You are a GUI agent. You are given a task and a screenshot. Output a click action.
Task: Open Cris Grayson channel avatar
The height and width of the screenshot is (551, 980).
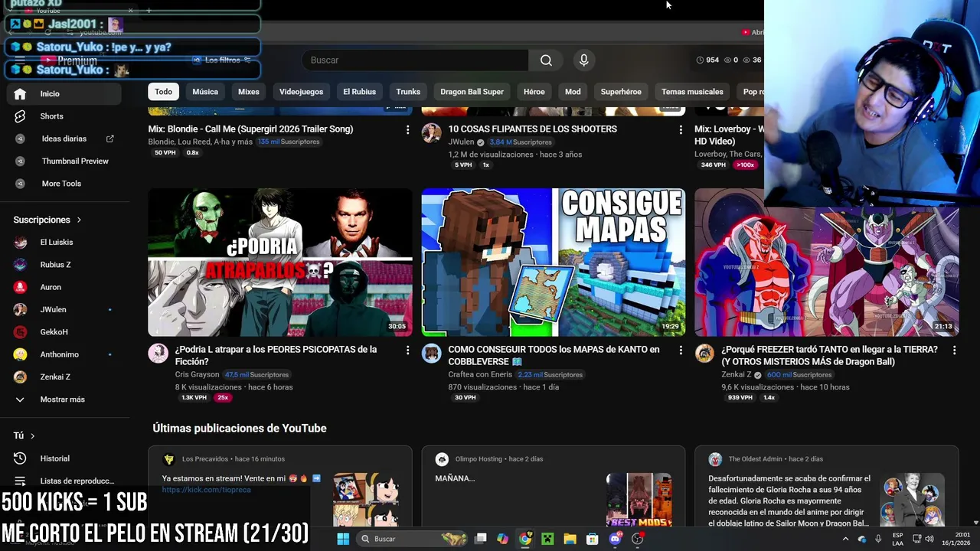coord(158,354)
